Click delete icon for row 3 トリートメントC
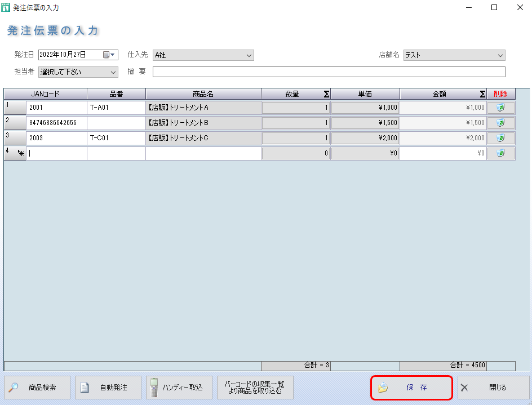Screen dimensions: 532x405 (x=500, y=138)
